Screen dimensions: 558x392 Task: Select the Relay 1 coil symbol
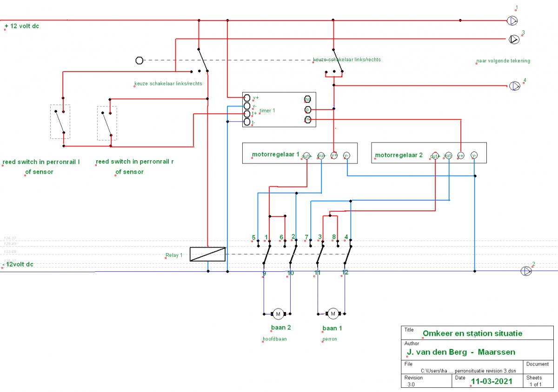click(x=208, y=254)
